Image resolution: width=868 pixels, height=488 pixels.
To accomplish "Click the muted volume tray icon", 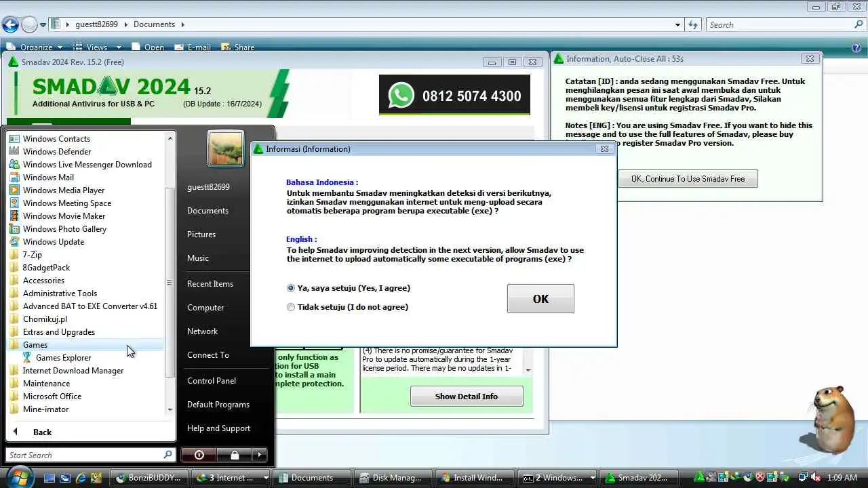I will 816,477.
